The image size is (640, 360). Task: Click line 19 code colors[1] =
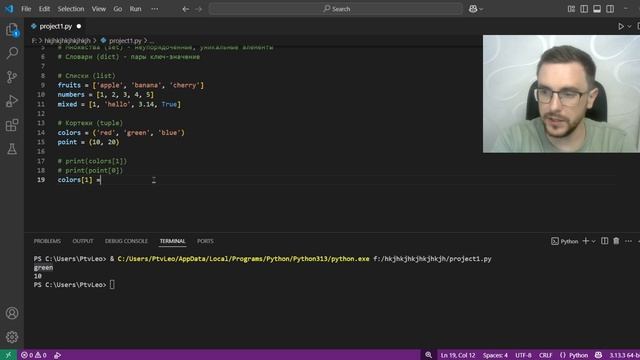(79, 180)
